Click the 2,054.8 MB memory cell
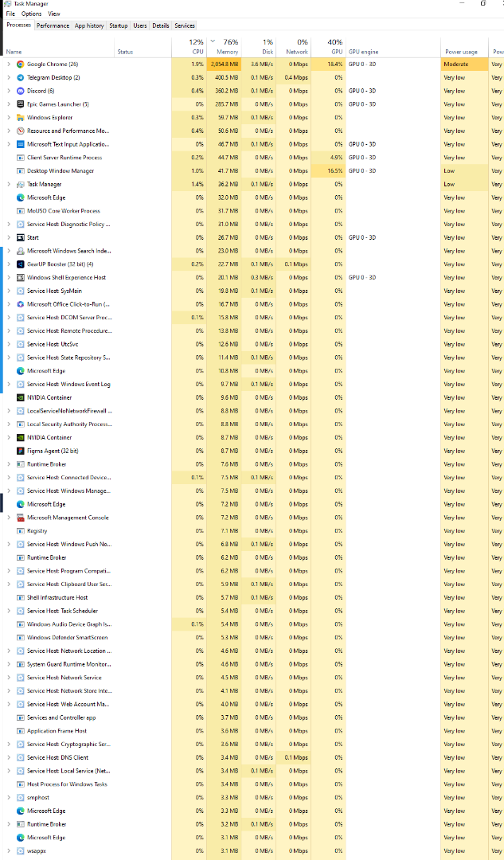 coord(224,64)
